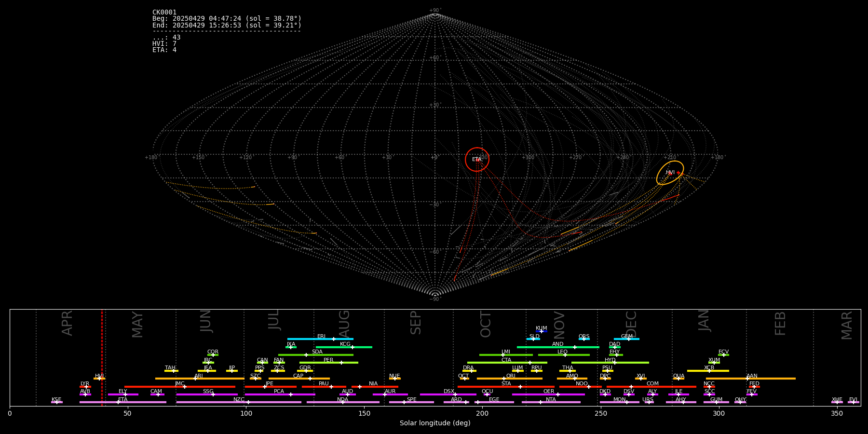The width and height of the screenshot is (868, 434).
Task: Select the NUE shower bar
Action: [x=395, y=379]
